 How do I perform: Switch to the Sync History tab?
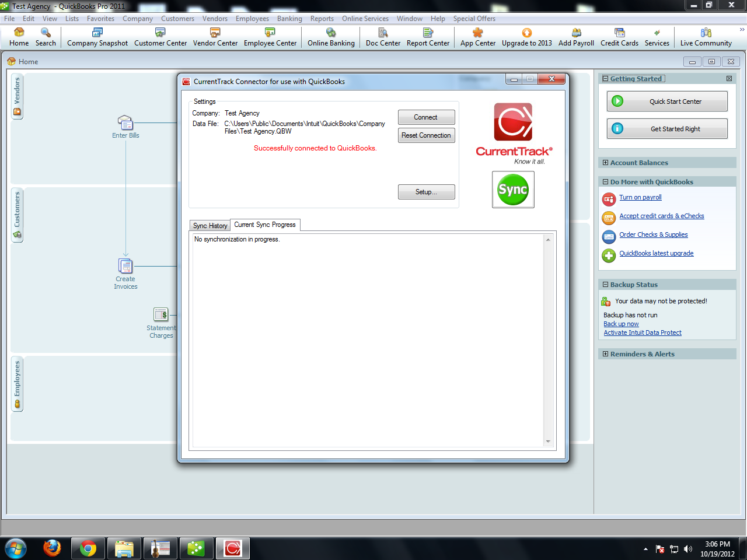(210, 226)
